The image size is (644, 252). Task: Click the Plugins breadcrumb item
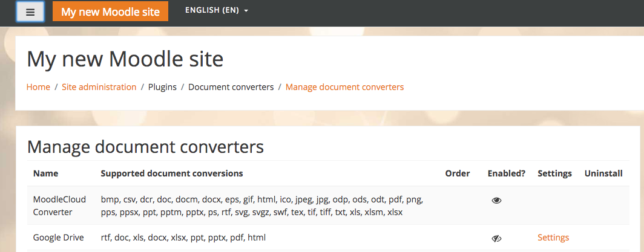[x=162, y=87]
